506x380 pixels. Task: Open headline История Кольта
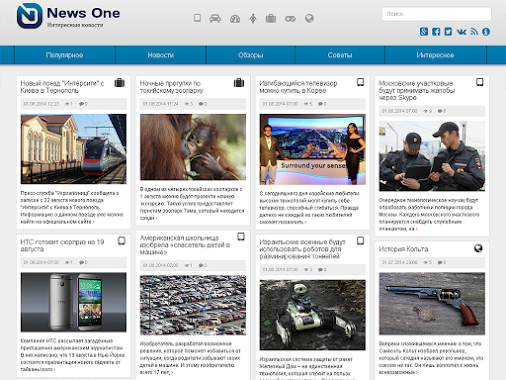point(403,249)
